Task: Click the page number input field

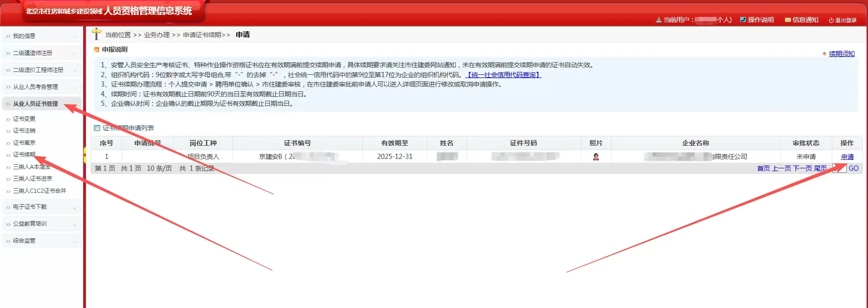Action: coord(839,168)
